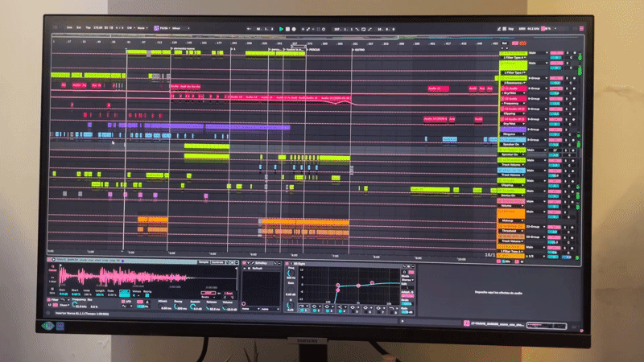Image resolution: width=644 pixels, height=362 pixels.
Task: Click the Tap tempo button
Action: pyautogui.click(x=88, y=27)
